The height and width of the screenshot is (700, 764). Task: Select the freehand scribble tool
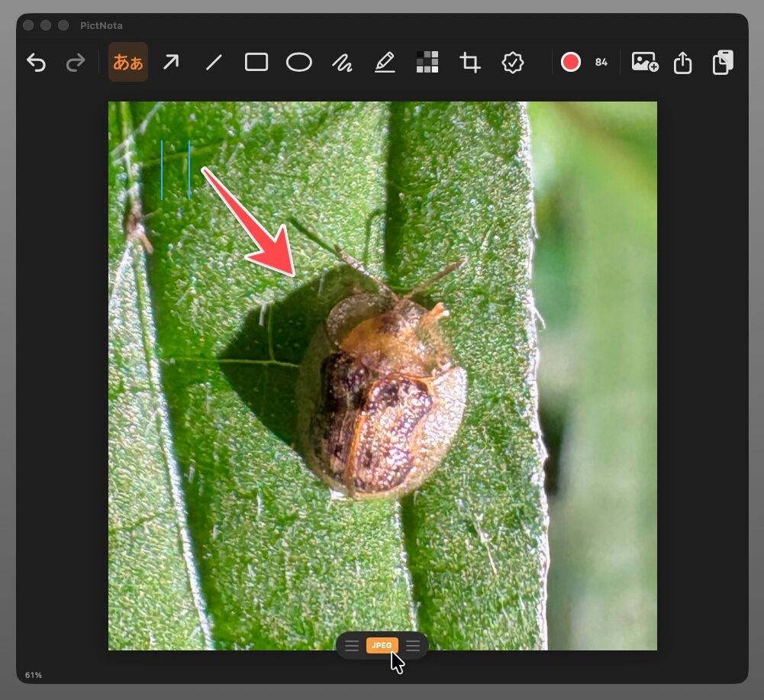[342, 63]
